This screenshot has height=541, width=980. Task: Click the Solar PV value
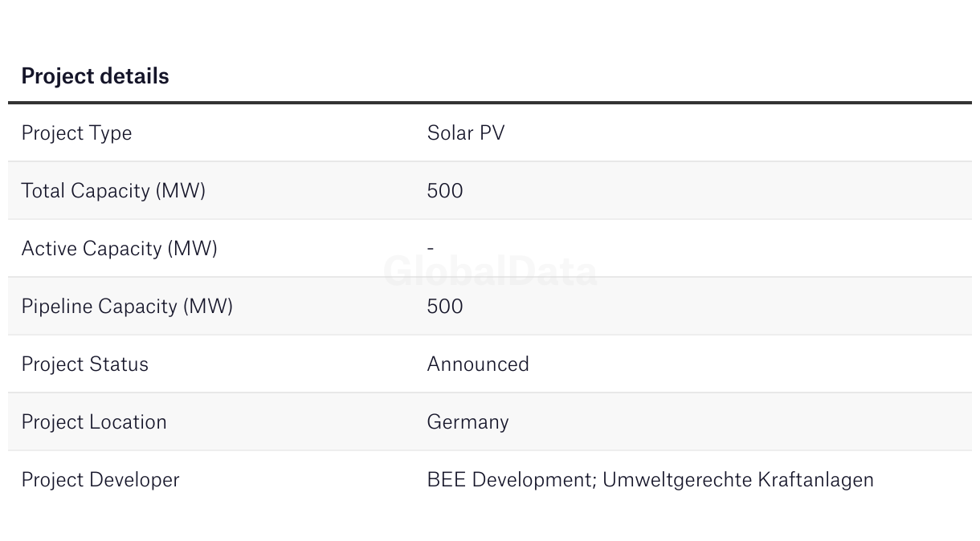[x=466, y=133]
